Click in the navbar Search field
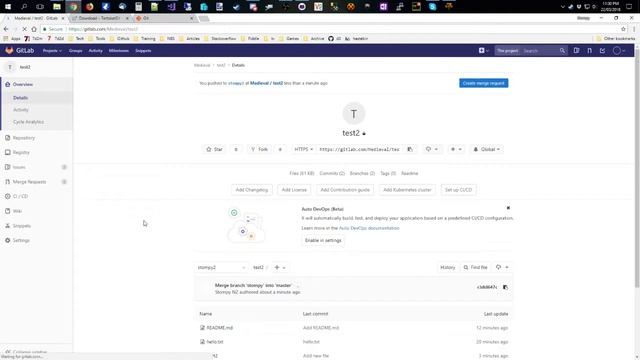 (x=540, y=51)
